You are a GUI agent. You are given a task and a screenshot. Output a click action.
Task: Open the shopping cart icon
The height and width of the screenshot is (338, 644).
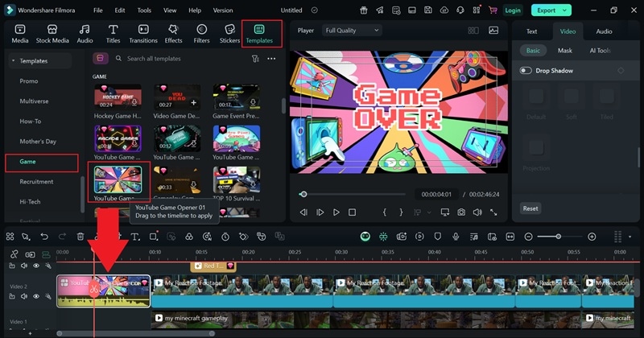click(493, 10)
